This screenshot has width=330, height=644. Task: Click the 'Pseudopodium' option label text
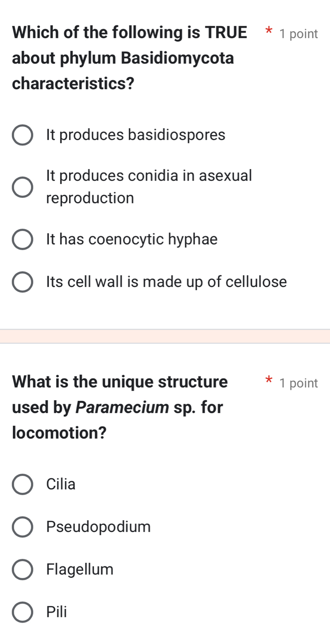pyautogui.click(x=99, y=527)
